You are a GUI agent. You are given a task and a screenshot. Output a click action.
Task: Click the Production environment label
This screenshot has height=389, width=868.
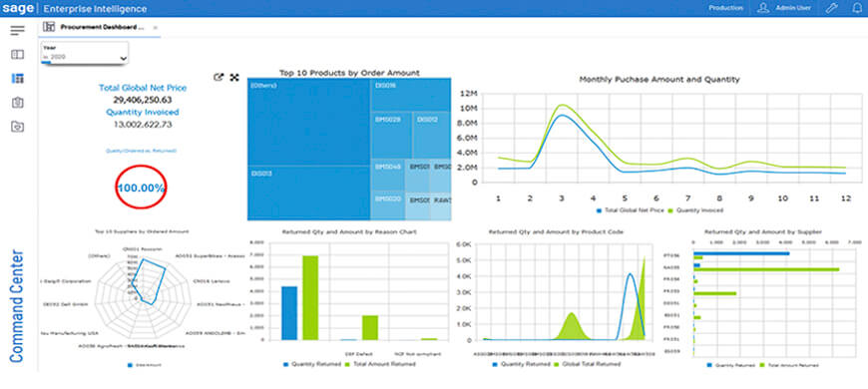coord(725,8)
